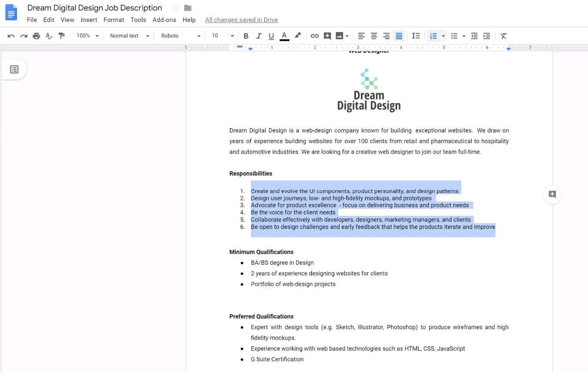
Task: Undo the last action
Action: coord(11,36)
